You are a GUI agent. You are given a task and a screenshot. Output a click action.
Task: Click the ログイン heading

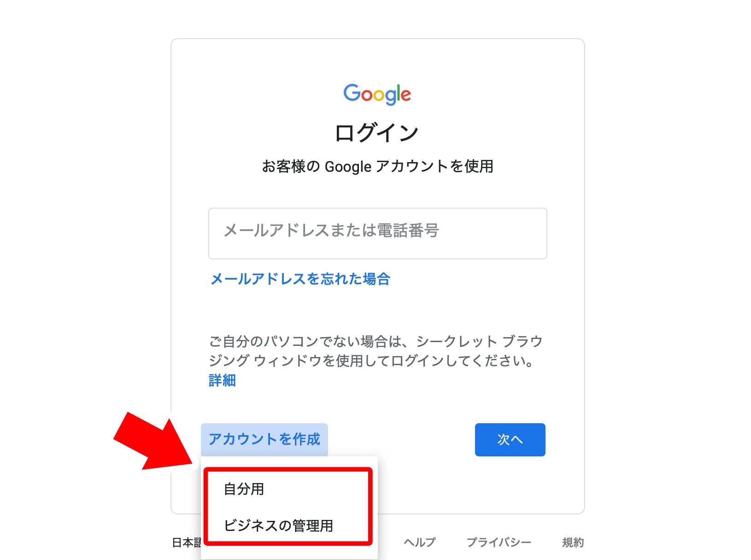pos(377,133)
